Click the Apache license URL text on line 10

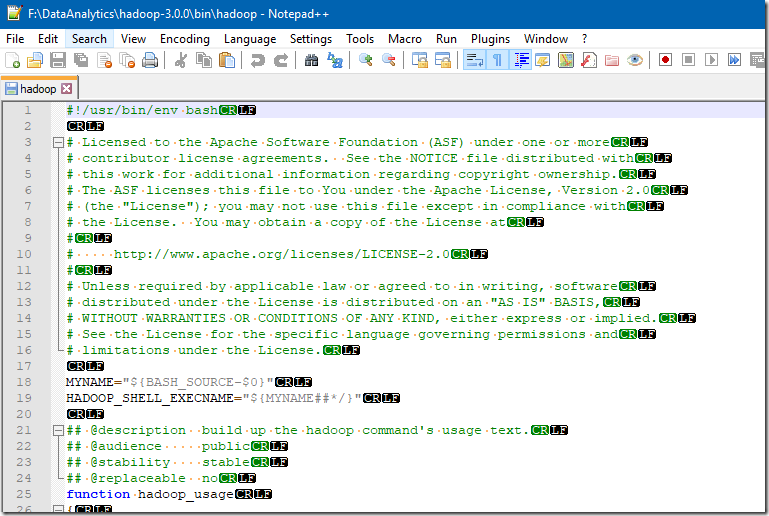click(x=282, y=254)
